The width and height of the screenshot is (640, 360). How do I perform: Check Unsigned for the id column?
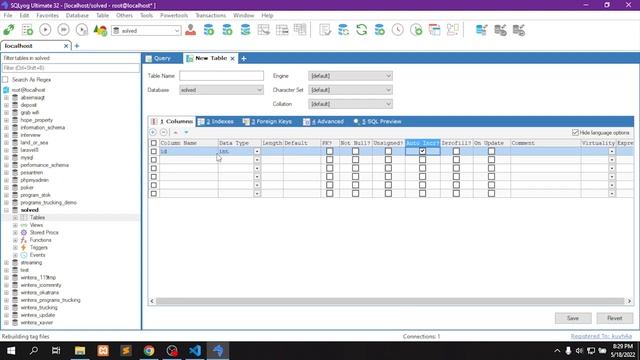[x=388, y=151]
